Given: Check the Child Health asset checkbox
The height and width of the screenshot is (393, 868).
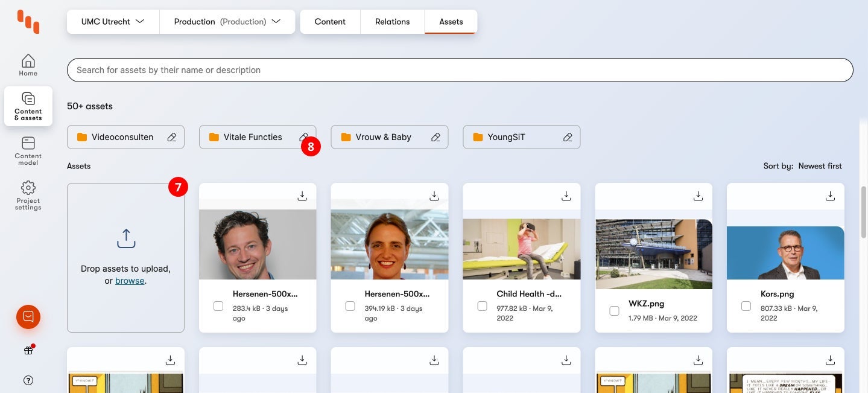Looking at the screenshot, I should click(482, 306).
